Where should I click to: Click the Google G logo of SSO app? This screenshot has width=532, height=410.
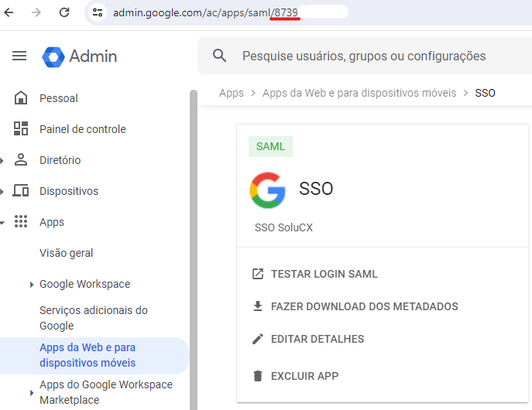[267, 190]
